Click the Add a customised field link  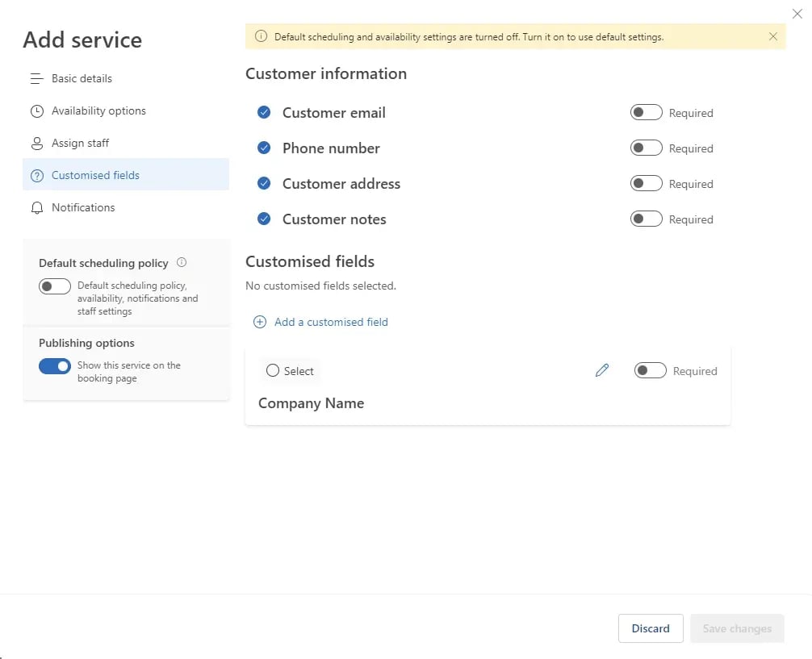tap(330, 321)
